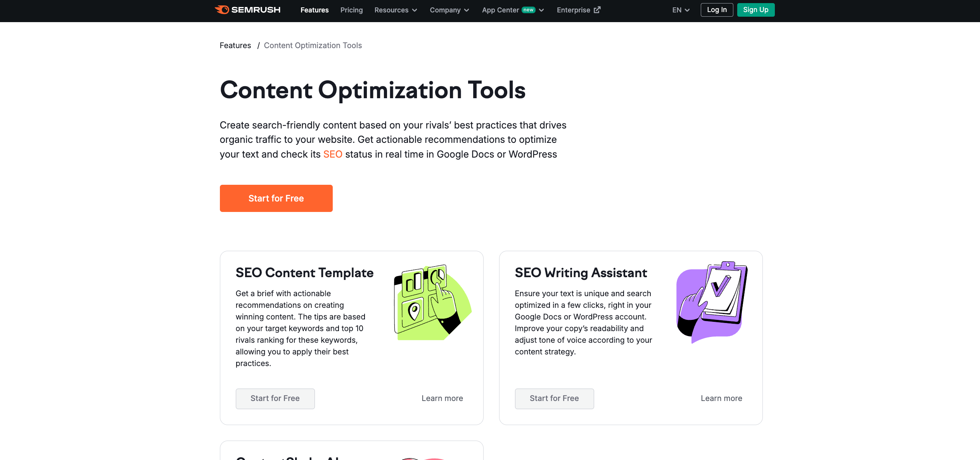Screen dimensions: 980x460
Task: Learn more about SEO Writing Assistant
Action: click(721, 399)
